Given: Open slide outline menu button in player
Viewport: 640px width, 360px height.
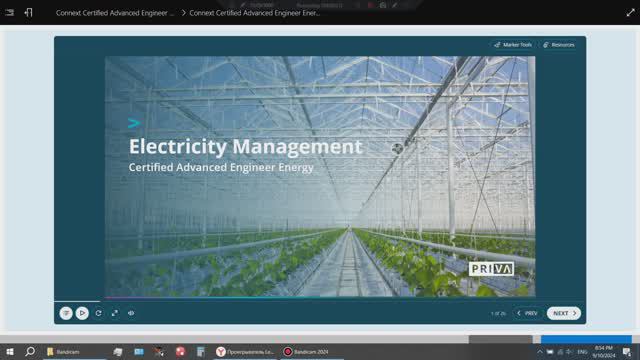Looking at the screenshot, I should coord(66,313).
